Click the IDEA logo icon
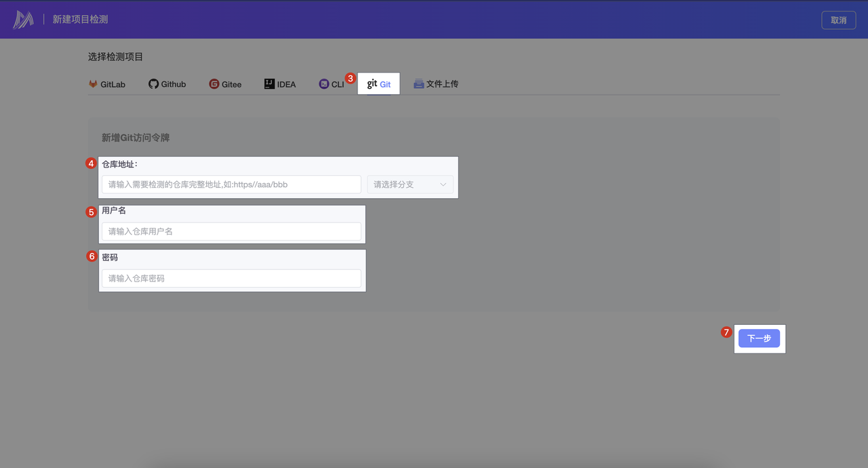 pyautogui.click(x=269, y=84)
